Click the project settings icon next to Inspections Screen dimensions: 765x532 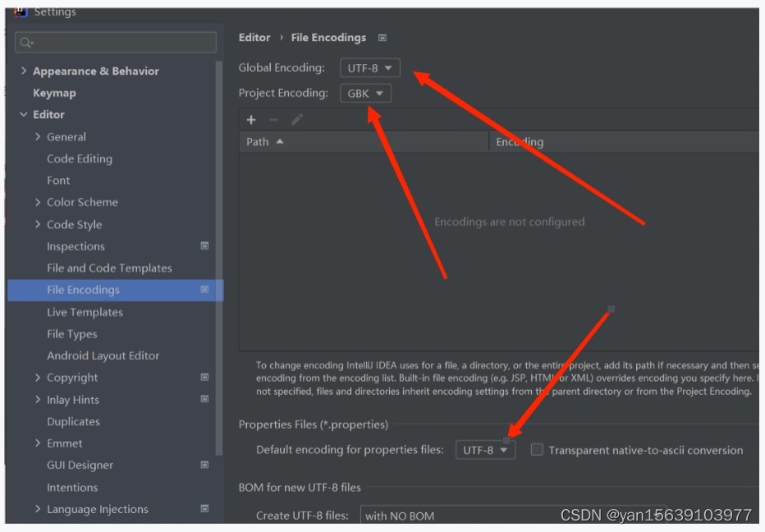click(204, 245)
